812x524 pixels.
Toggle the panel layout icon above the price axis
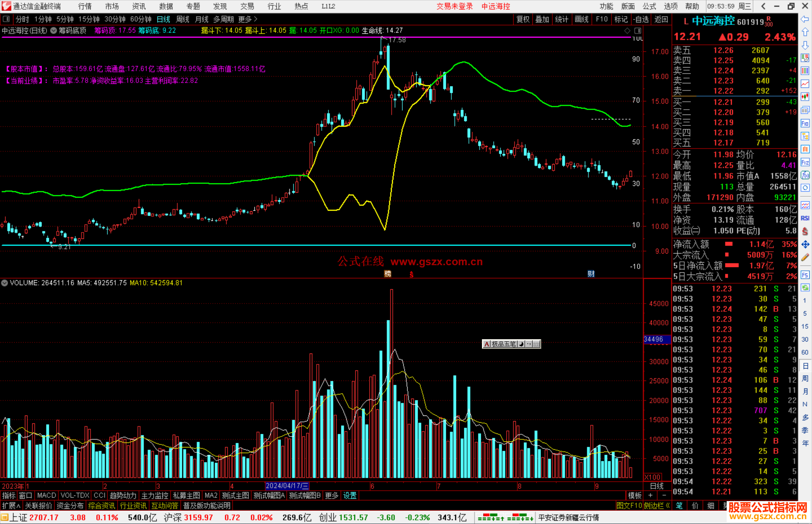(638, 30)
